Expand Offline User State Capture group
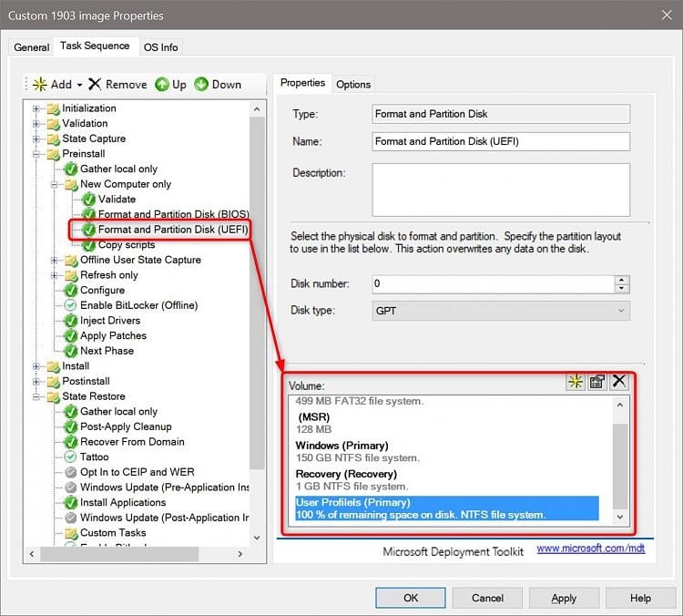683x616 pixels. tap(55, 261)
